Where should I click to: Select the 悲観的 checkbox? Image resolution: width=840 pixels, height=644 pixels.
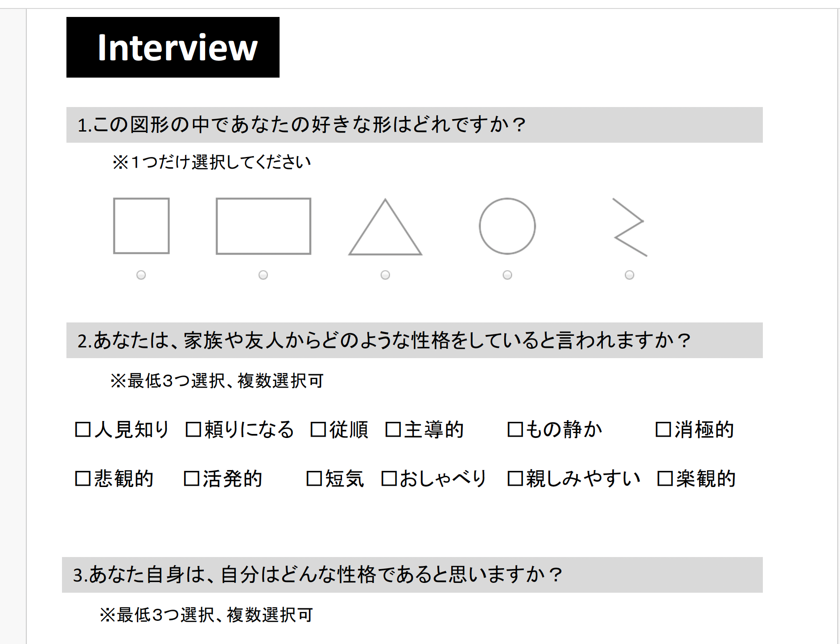tap(83, 479)
